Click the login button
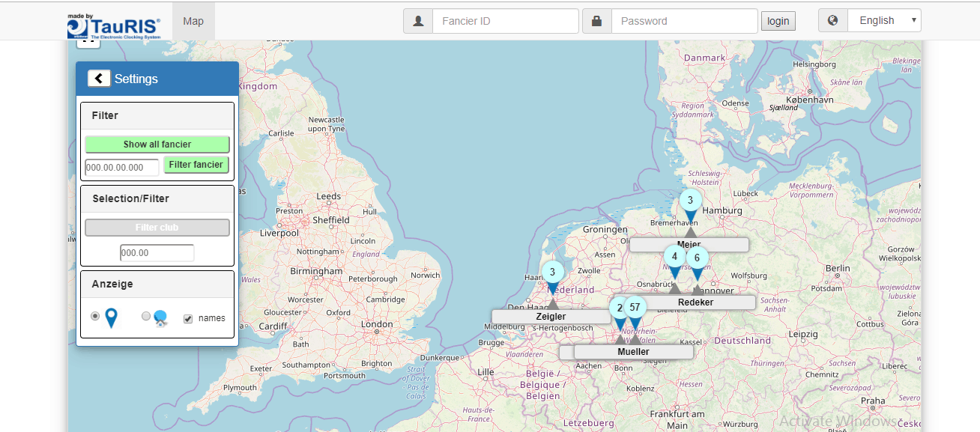Viewport: 980px width, 432px height. (778, 21)
